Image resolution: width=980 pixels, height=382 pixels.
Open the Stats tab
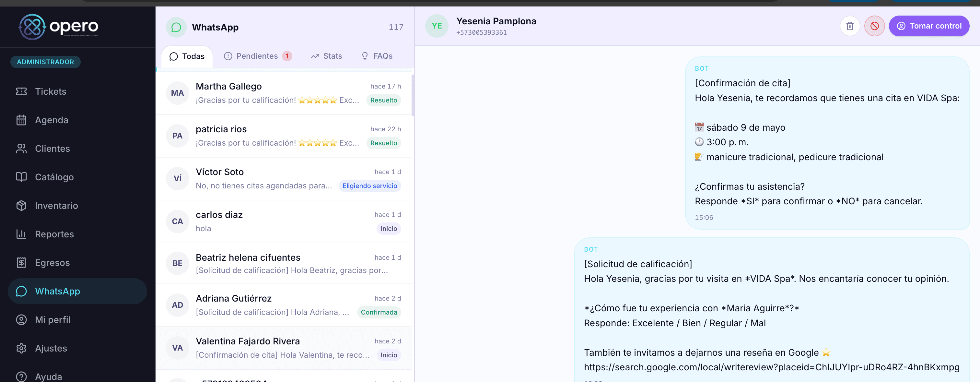(x=326, y=56)
